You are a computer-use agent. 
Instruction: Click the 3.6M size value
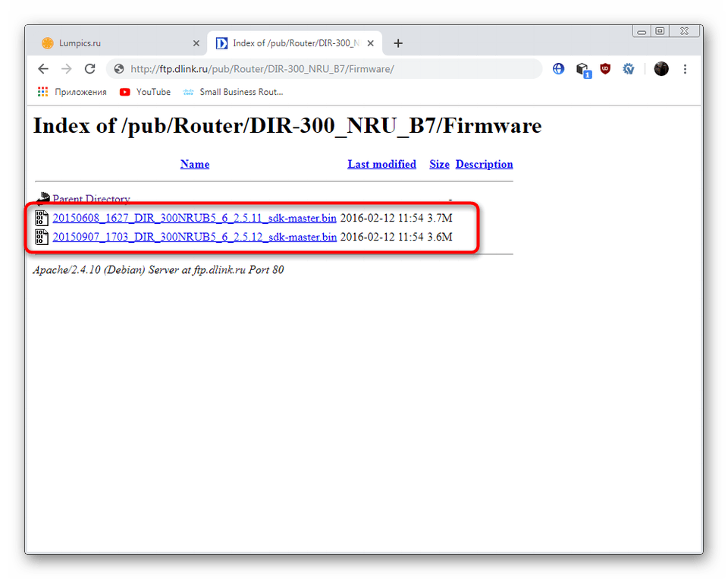pos(440,237)
